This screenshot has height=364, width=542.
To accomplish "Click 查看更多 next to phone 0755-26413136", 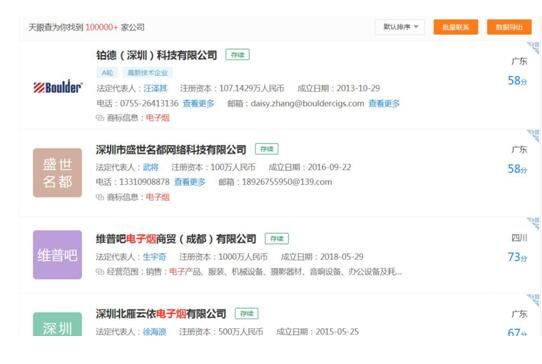I will pyautogui.click(x=198, y=103).
